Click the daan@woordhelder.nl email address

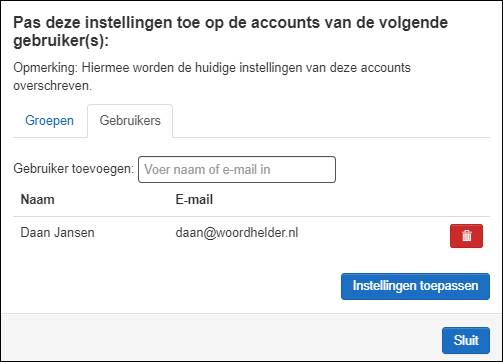(x=237, y=232)
